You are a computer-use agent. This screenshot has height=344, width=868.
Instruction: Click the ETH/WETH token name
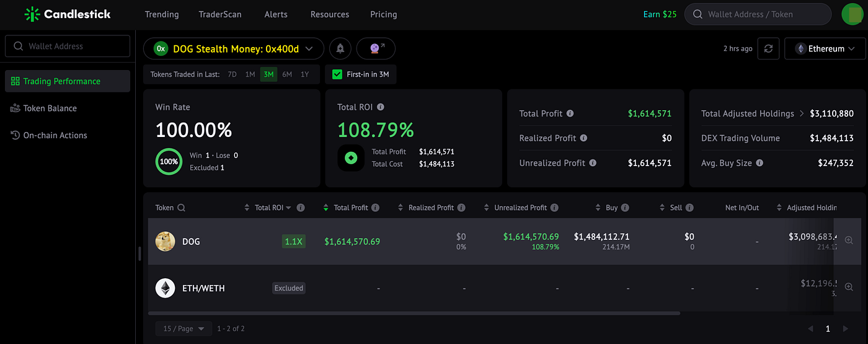[203, 288]
